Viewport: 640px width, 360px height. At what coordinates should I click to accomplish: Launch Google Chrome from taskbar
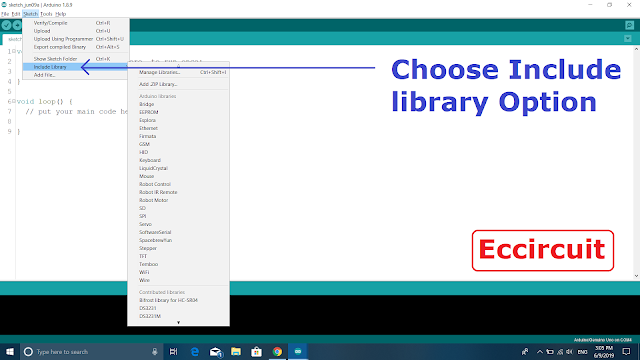pyautogui.click(x=277, y=351)
